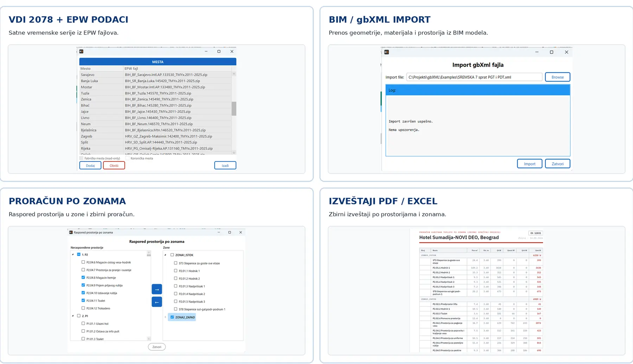633x364 pixels.
Task: Check P2.01.1 Hodnik 1 in zones
Action: click(176, 271)
